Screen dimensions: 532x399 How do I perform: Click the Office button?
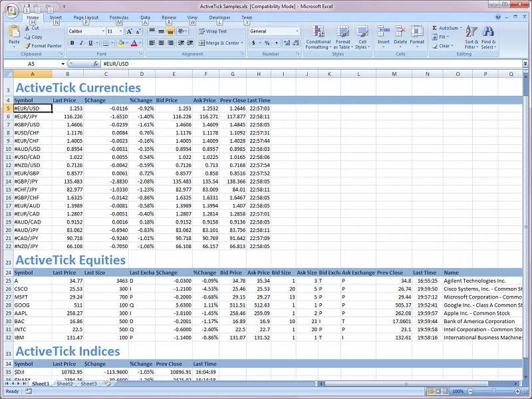click(x=13, y=9)
